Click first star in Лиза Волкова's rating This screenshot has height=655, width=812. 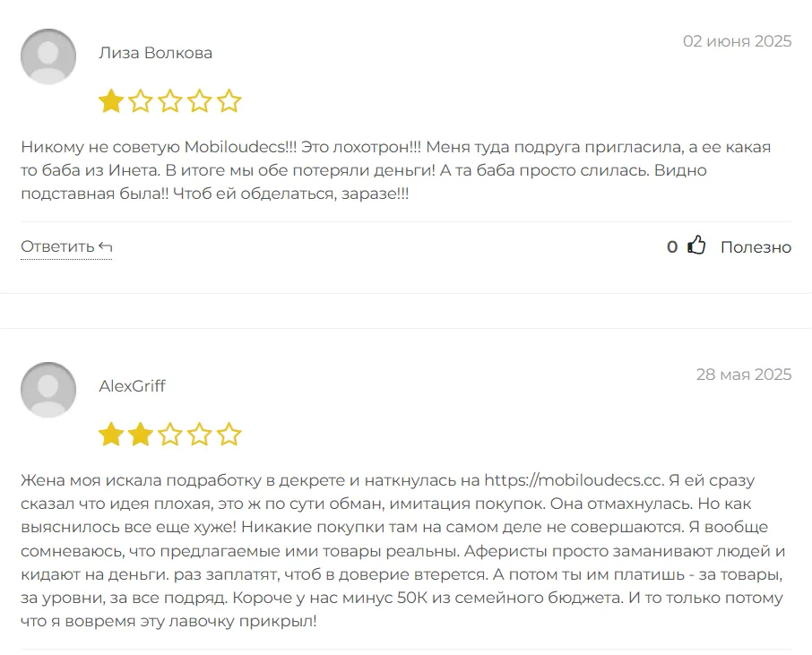tap(111, 101)
